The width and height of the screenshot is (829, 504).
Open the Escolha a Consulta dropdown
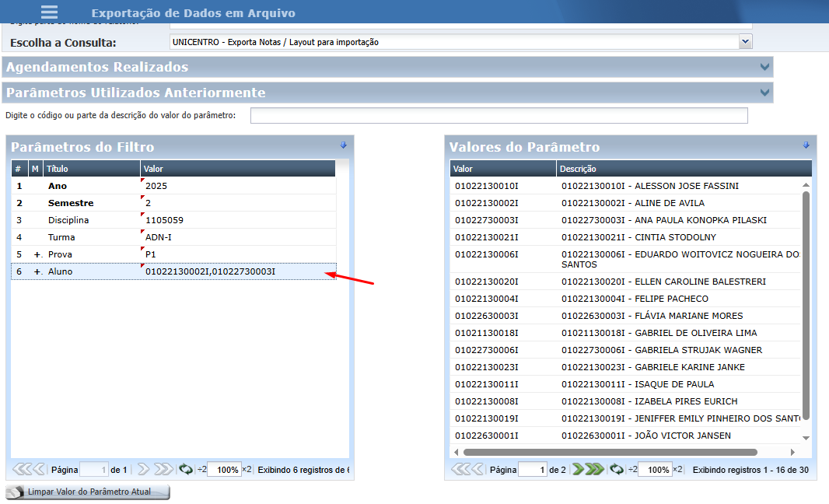(x=746, y=41)
